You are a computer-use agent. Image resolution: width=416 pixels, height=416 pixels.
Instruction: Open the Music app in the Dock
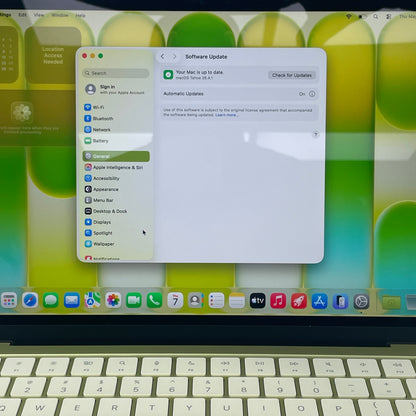tap(278, 301)
